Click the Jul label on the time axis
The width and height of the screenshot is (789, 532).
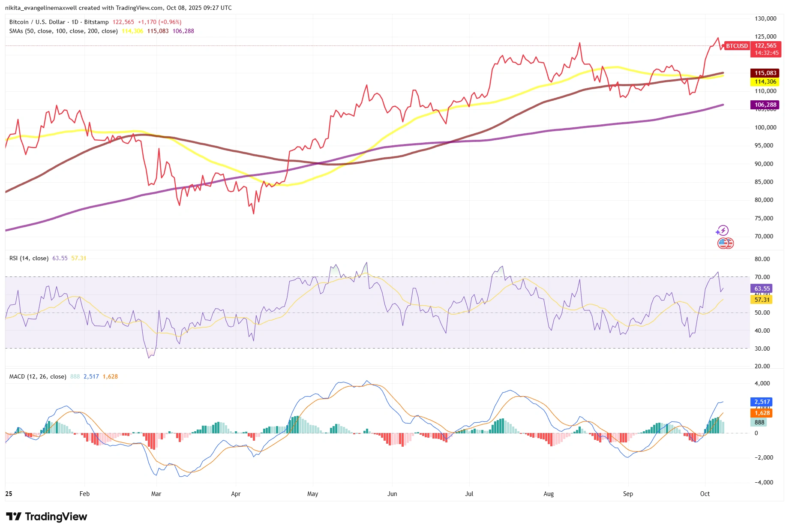[469, 494]
